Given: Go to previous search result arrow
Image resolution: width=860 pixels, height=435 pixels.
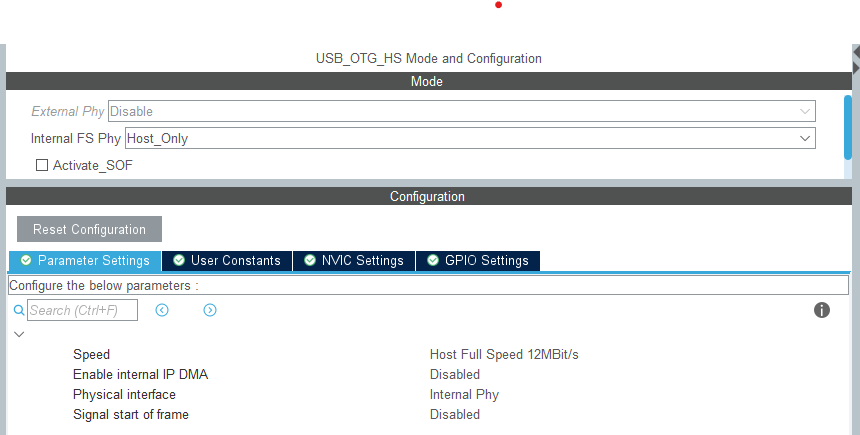Looking at the screenshot, I should click(162, 310).
